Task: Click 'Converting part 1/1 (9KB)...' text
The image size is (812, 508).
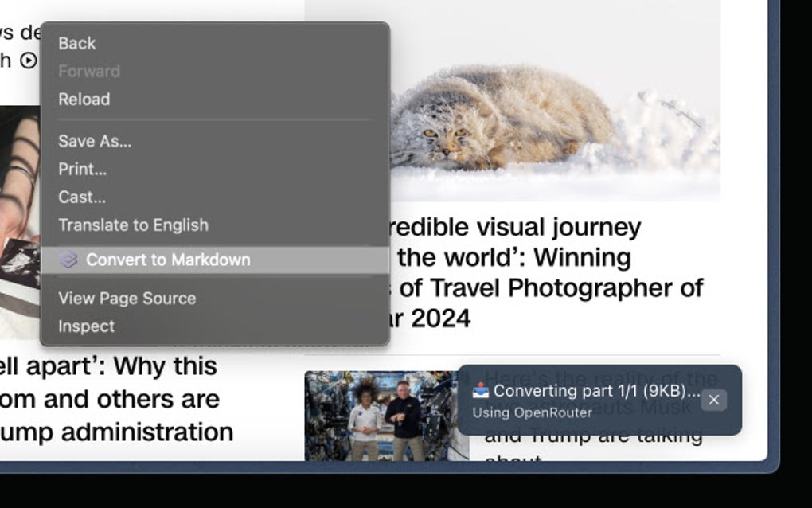Action: pos(596,390)
